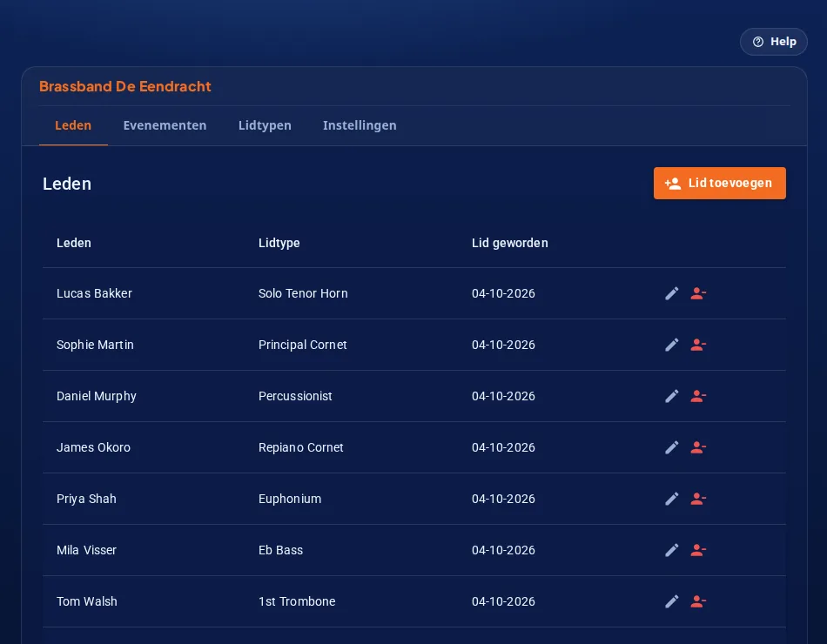Remove Priya Shah from list
The image size is (827, 644).
pos(698,499)
